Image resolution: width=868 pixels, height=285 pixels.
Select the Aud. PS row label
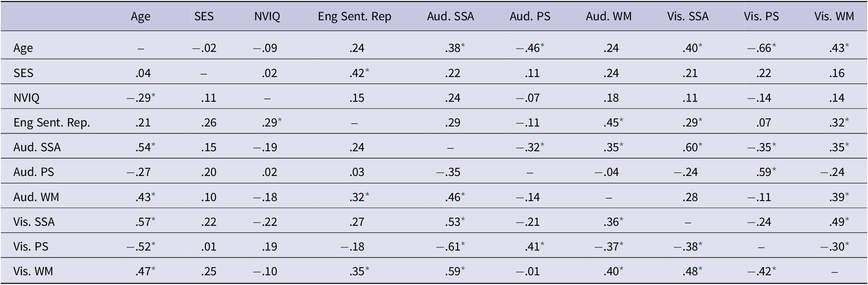[34, 172]
